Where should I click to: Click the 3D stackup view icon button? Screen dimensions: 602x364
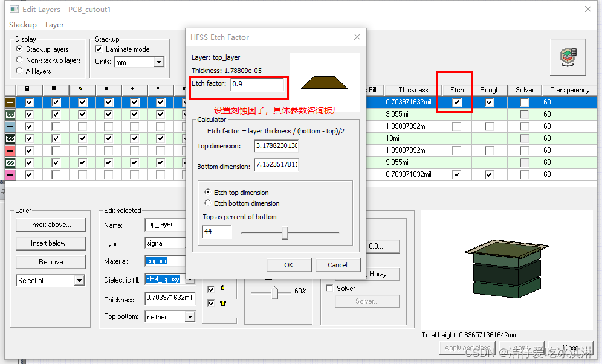568,57
